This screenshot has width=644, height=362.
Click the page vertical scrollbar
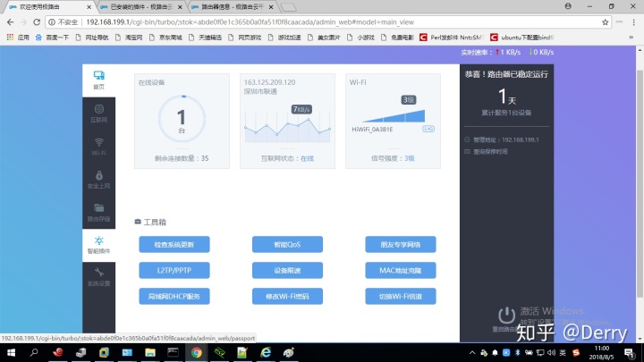coord(640,183)
